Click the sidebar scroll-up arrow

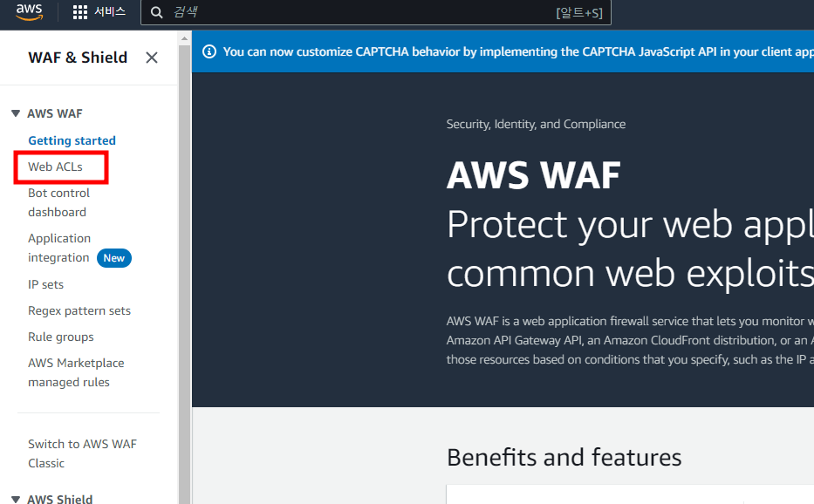tap(184, 37)
